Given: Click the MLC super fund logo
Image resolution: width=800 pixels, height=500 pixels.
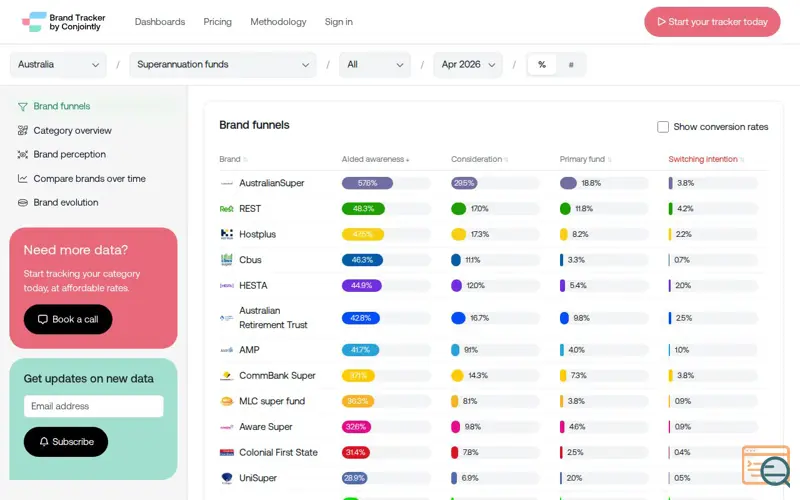Looking at the screenshot, I should pos(227,401).
